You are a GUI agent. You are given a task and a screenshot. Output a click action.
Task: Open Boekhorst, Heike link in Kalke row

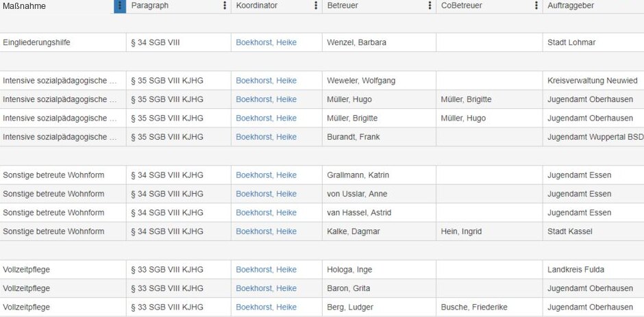click(266, 231)
